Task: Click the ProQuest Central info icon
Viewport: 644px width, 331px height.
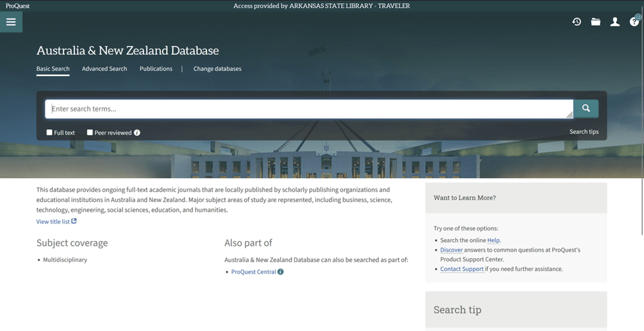Action: [x=280, y=272]
